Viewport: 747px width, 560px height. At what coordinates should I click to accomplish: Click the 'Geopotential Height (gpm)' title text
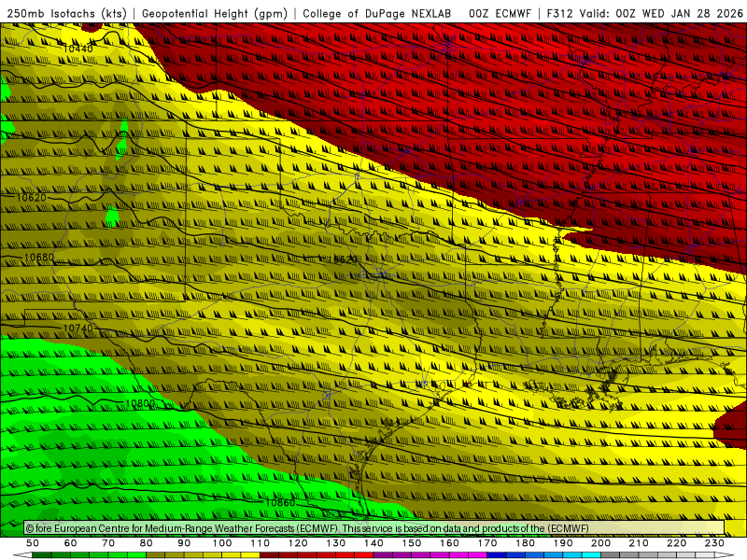point(215,14)
